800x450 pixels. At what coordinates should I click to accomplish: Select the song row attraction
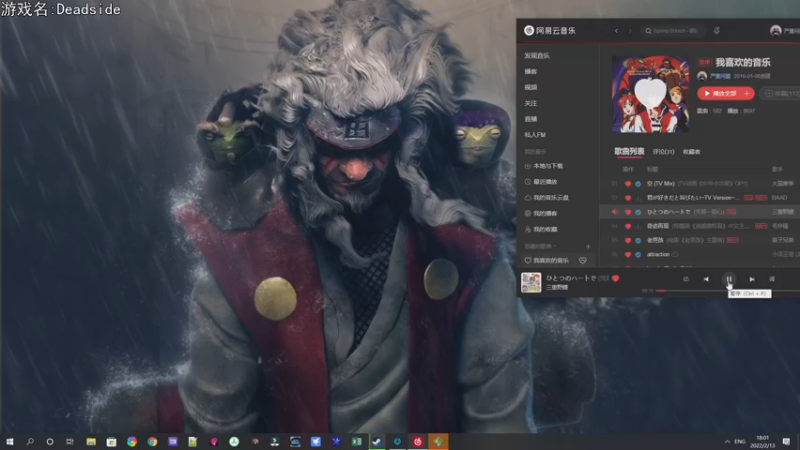coord(699,254)
